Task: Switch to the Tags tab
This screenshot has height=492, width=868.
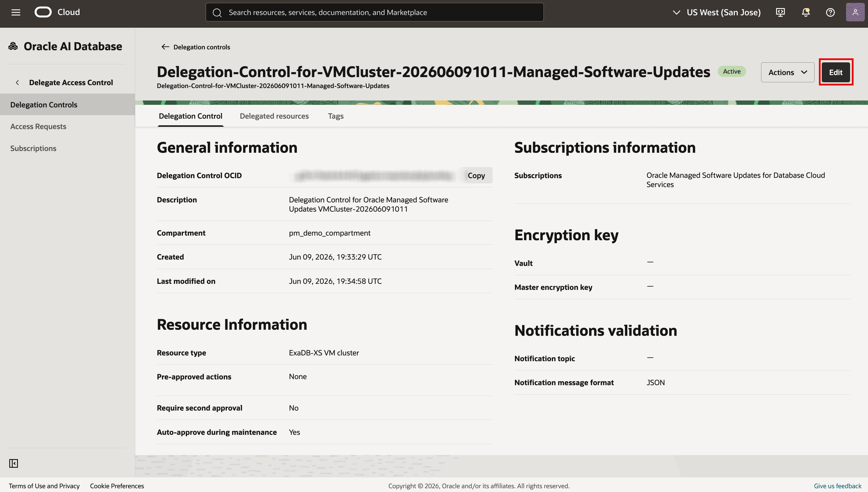Action: pos(335,116)
